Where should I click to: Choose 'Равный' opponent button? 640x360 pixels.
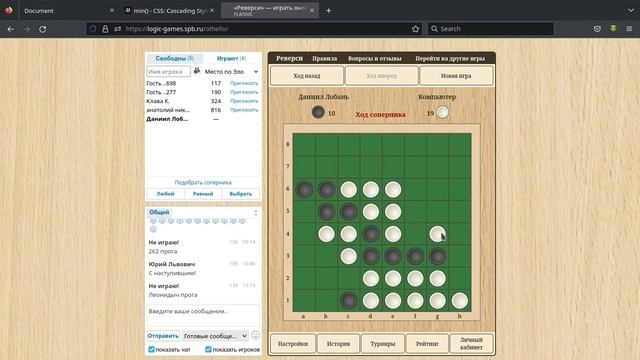[x=203, y=194]
